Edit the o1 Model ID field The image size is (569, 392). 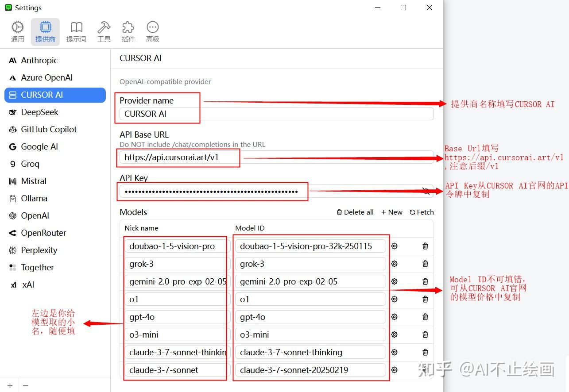coord(310,299)
